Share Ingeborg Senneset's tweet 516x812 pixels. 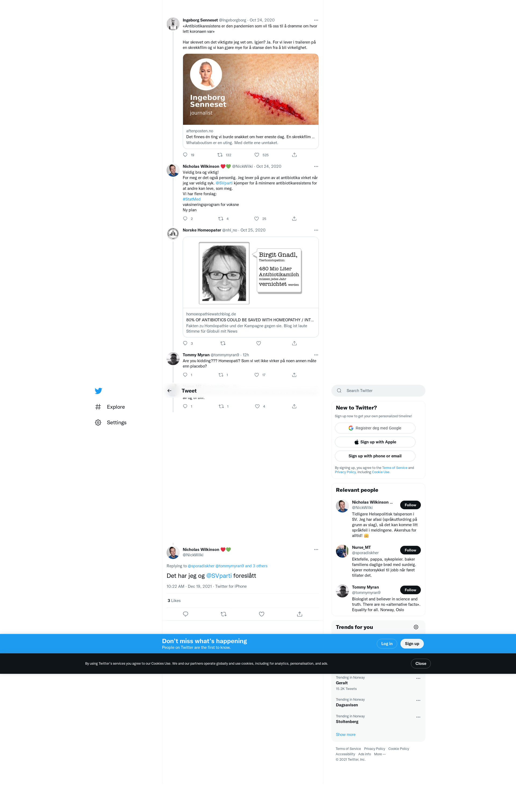coord(294,155)
